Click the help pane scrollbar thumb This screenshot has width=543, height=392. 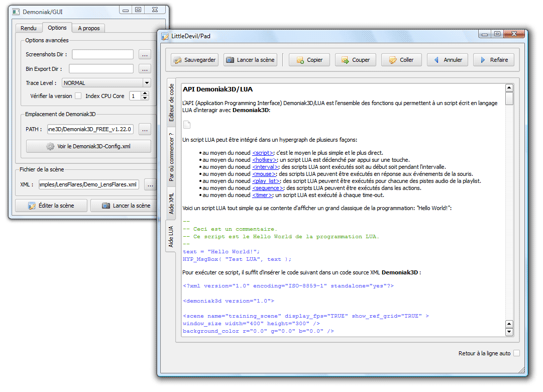pyautogui.click(x=509, y=98)
